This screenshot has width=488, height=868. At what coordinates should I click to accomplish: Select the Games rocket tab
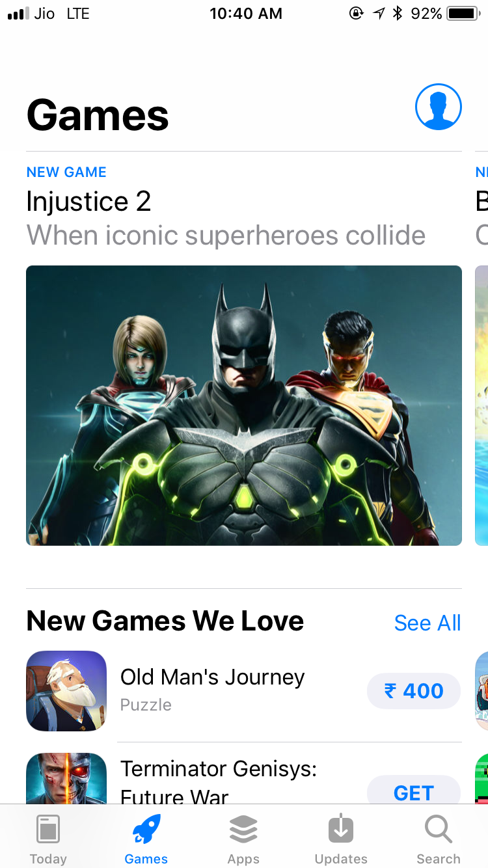(x=146, y=839)
